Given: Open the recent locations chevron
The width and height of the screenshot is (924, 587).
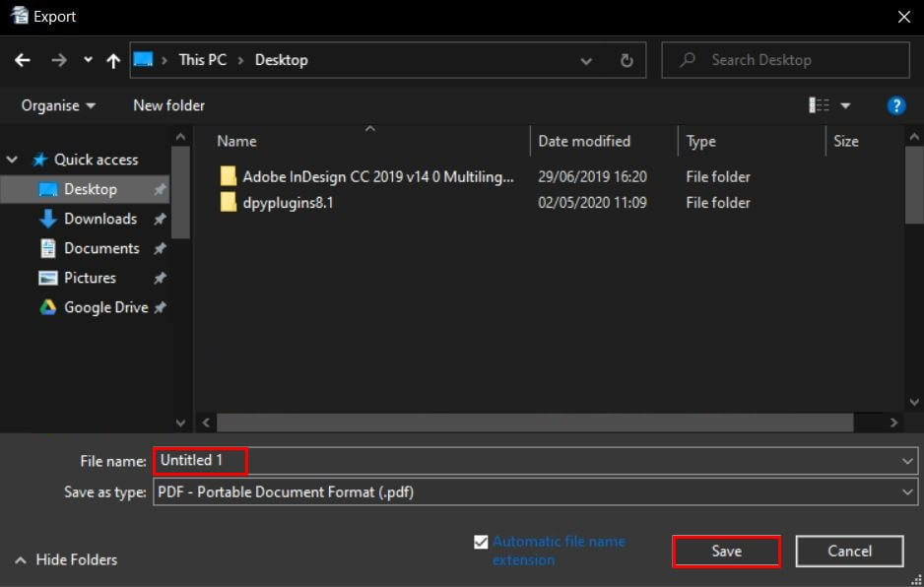Looking at the screenshot, I should 87,60.
